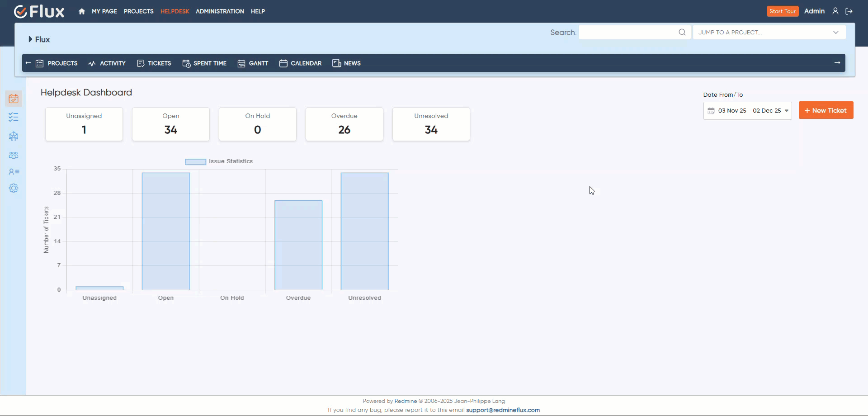Viewport: 868px width, 416px height.
Task: Open the Helpdesk menu item
Action: [175, 11]
